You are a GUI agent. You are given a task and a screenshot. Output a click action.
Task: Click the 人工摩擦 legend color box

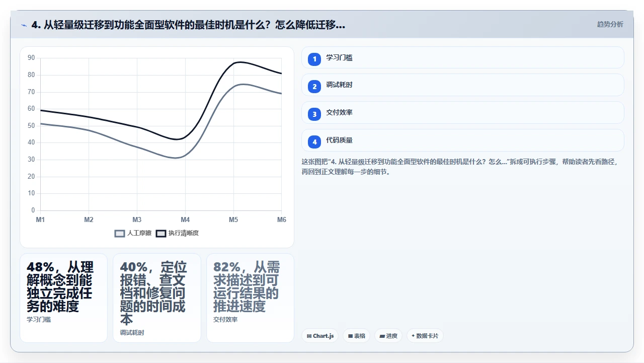120,233
